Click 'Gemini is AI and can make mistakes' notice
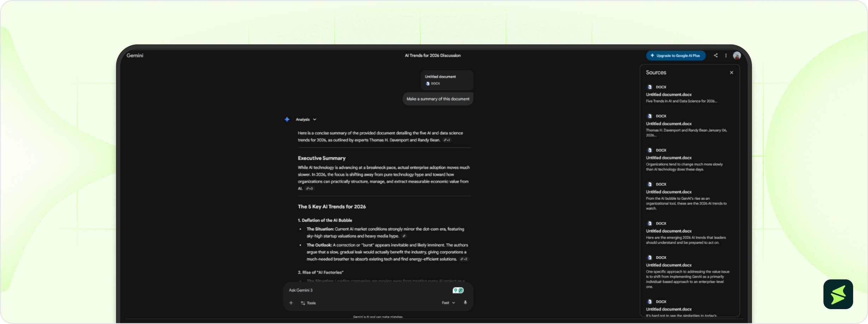Viewport: 868px width, 324px height. (x=378, y=317)
